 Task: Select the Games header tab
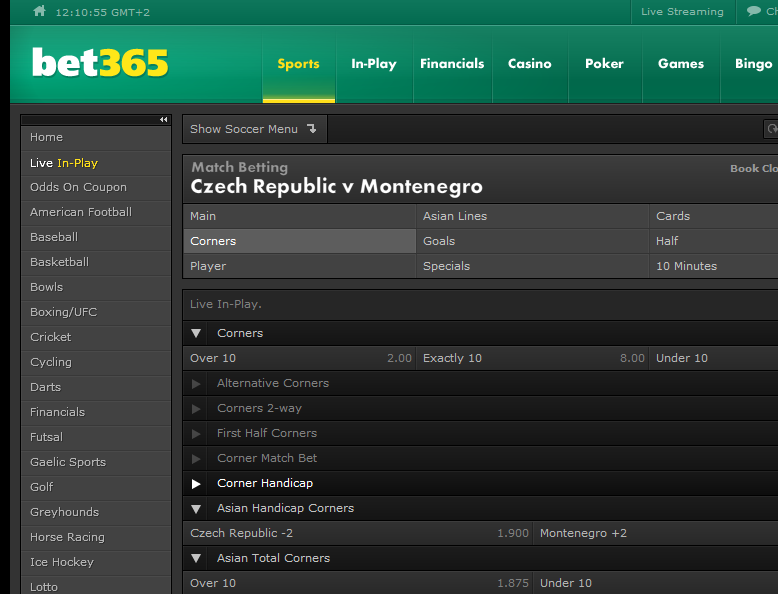[681, 64]
